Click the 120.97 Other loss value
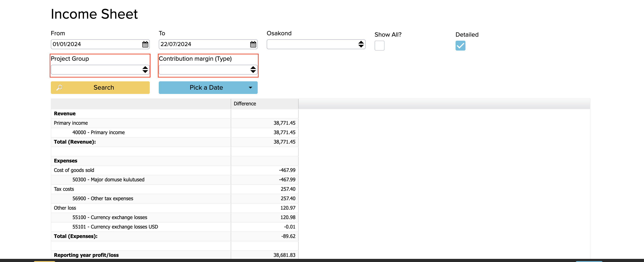The image size is (644, 262). click(288, 208)
